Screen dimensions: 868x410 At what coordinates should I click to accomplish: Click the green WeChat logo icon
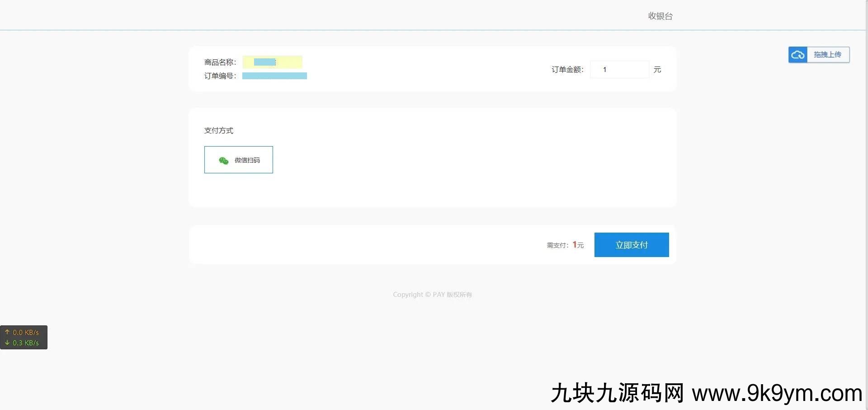pos(223,161)
